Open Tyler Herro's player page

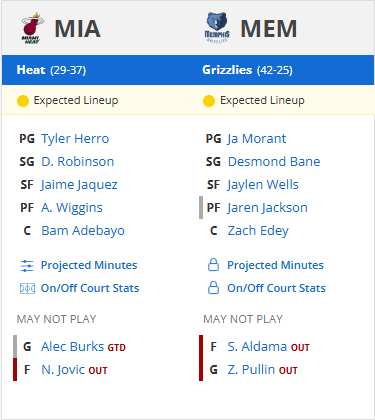pyautogui.click(x=75, y=139)
